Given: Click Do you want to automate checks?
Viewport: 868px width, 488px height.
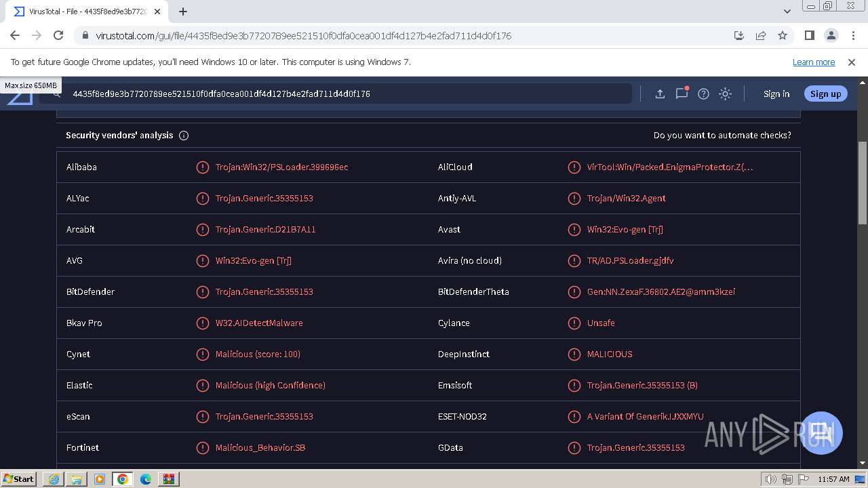Looking at the screenshot, I should point(722,136).
